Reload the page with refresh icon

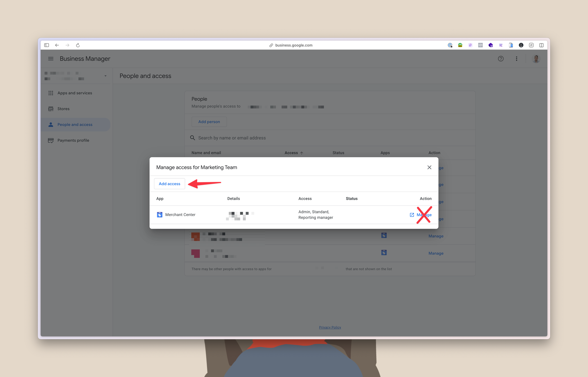pos(78,45)
